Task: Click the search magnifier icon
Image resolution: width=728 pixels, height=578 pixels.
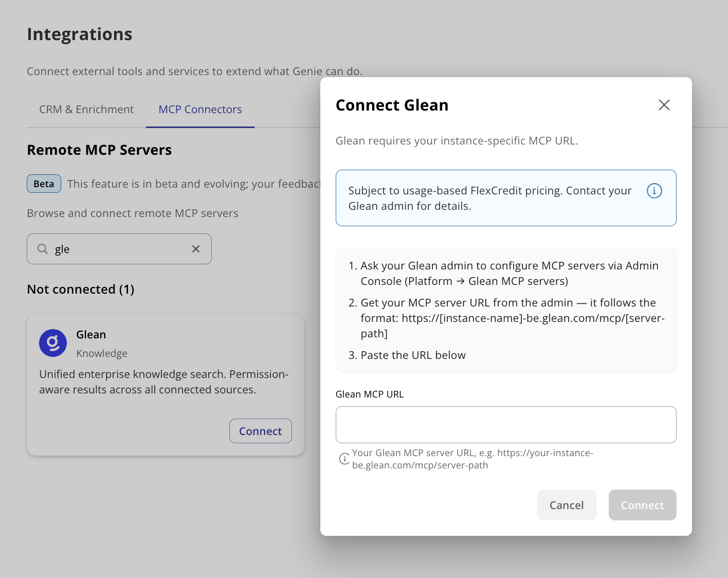Action: coord(43,249)
